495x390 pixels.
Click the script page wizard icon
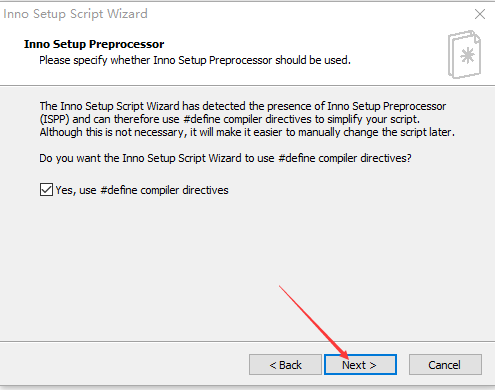tap(464, 54)
